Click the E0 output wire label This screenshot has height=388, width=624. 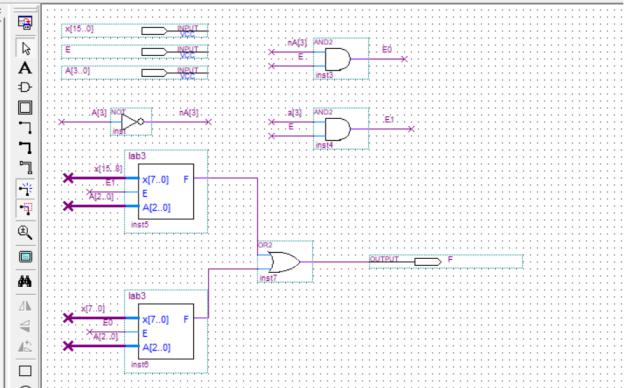[x=387, y=49]
